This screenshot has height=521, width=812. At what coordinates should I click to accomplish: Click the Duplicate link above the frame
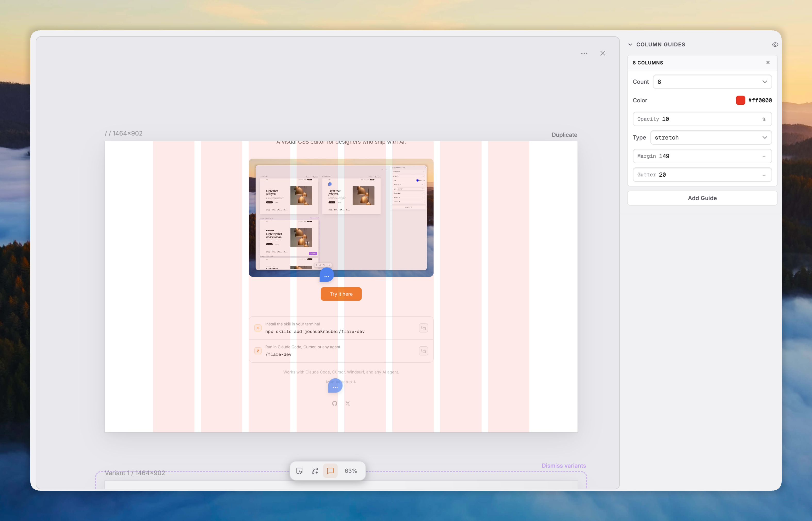[x=564, y=135]
